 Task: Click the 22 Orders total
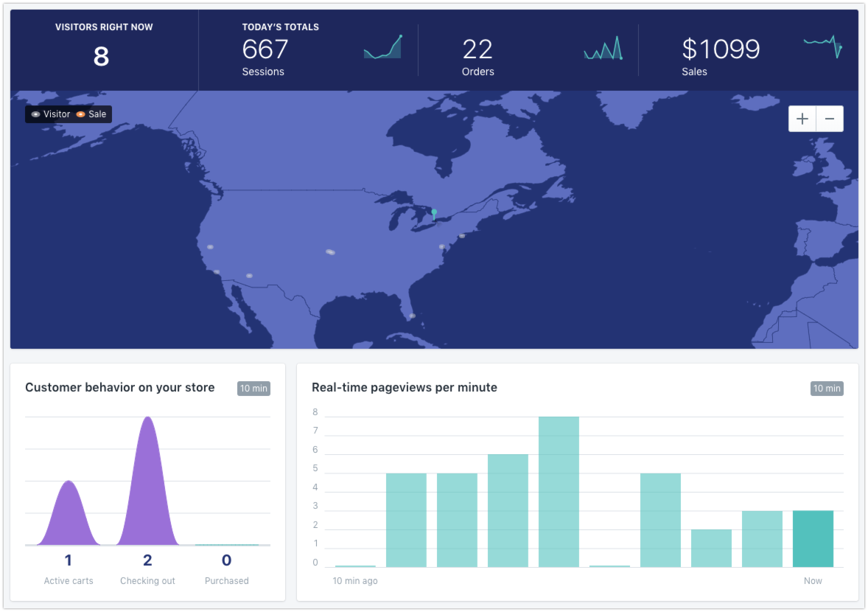[477, 49]
